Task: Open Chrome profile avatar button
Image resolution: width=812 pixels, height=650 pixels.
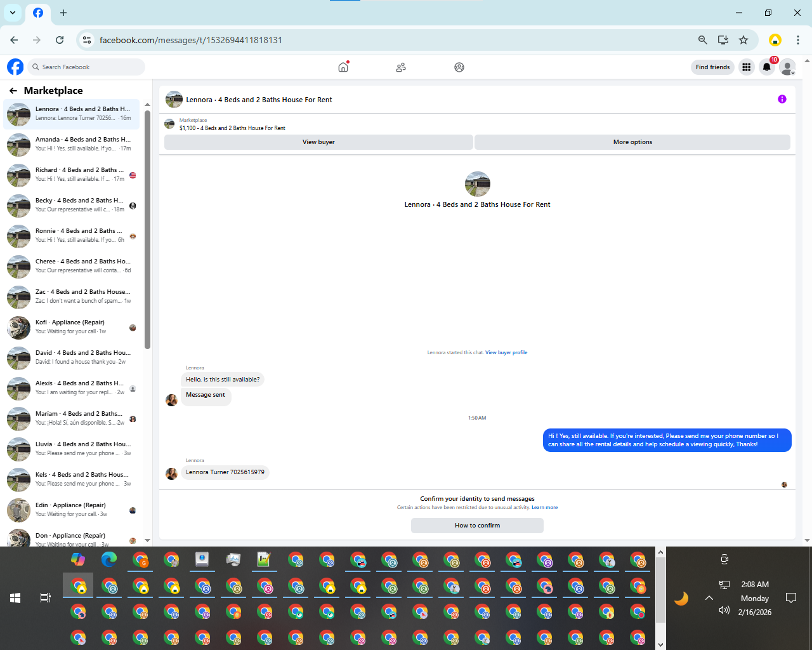Action: click(x=775, y=40)
